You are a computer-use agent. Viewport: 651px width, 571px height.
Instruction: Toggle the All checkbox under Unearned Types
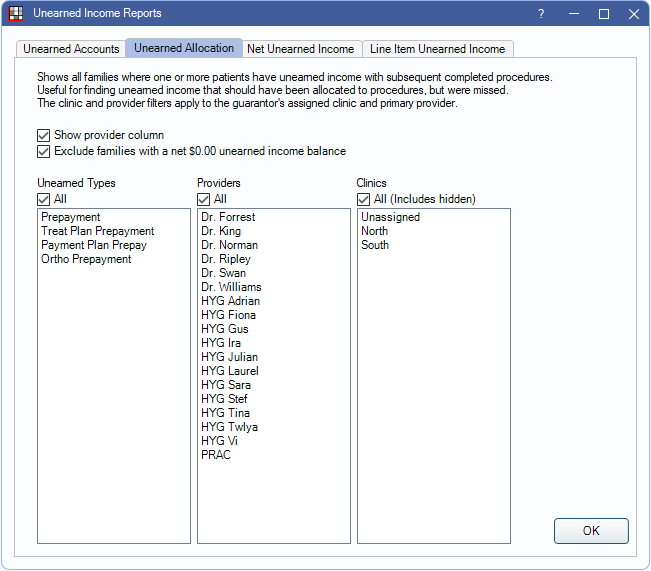coord(44,199)
